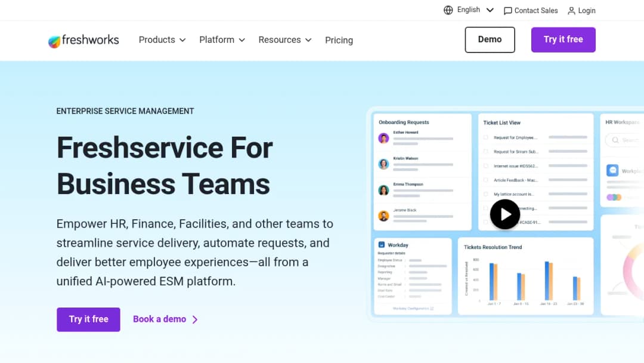Expand the Resources menu
The width and height of the screenshot is (644, 363).
click(285, 40)
